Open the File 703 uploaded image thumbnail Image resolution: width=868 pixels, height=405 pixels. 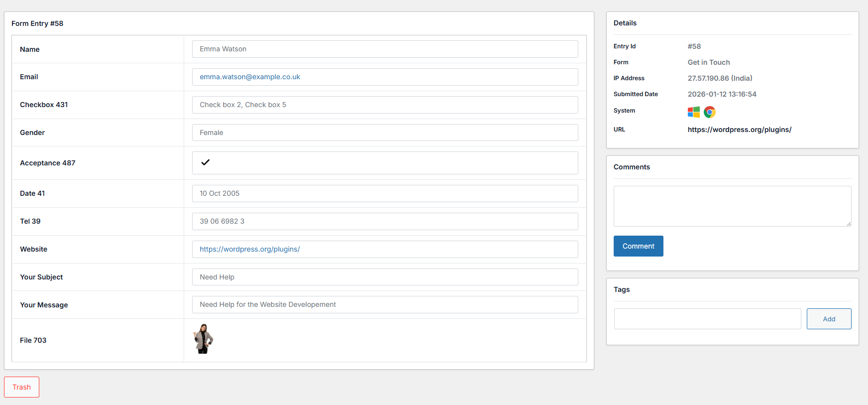point(203,339)
